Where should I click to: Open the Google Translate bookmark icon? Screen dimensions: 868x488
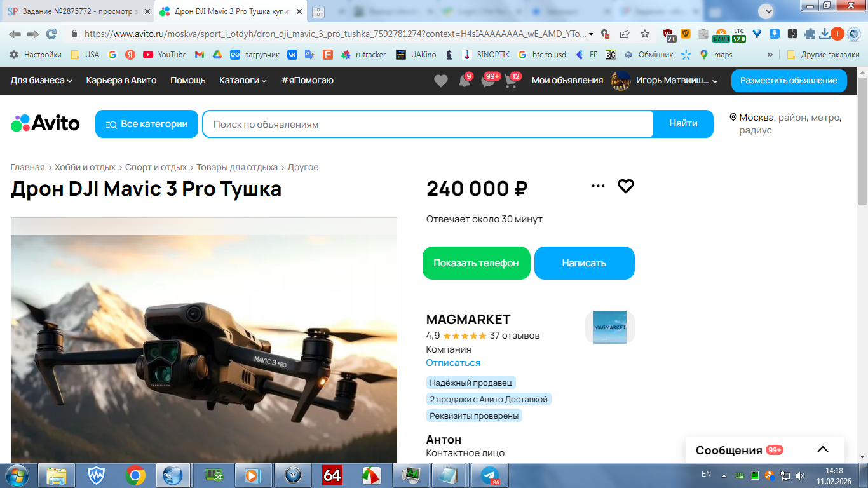pyautogui.click(x=309, y=55)
